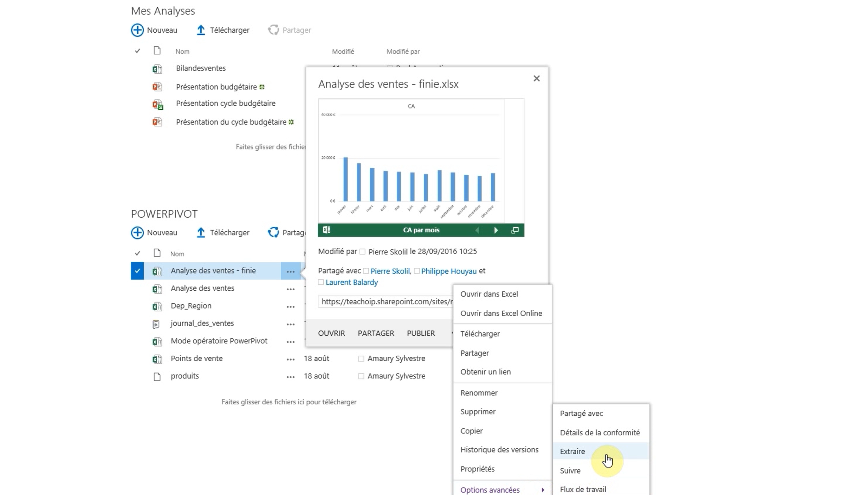The image size is (868, 495).
Task: Open the ellipsis menu for produits
Action: pos(290,377)
